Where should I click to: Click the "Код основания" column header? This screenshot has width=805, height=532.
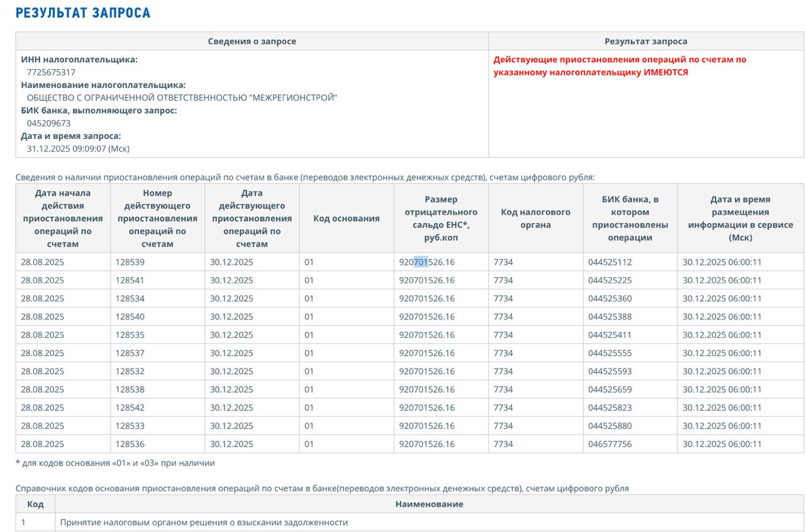[x=347, y=218]
